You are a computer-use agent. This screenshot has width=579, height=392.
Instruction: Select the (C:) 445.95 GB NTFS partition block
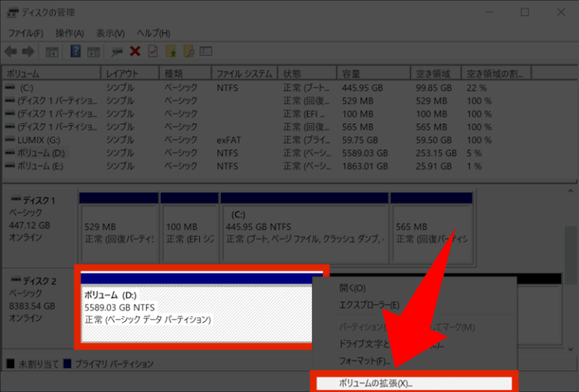[305, 227]
